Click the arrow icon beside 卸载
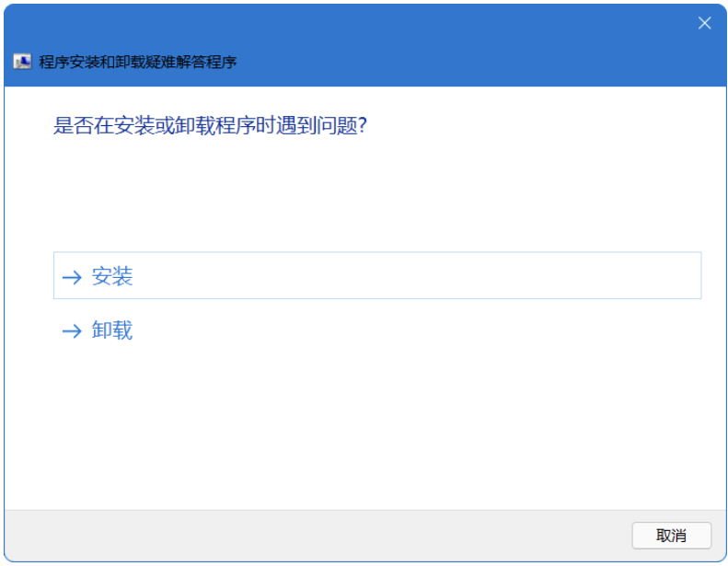728x566 pixels. pyautogui.click(x=72, y=331)
